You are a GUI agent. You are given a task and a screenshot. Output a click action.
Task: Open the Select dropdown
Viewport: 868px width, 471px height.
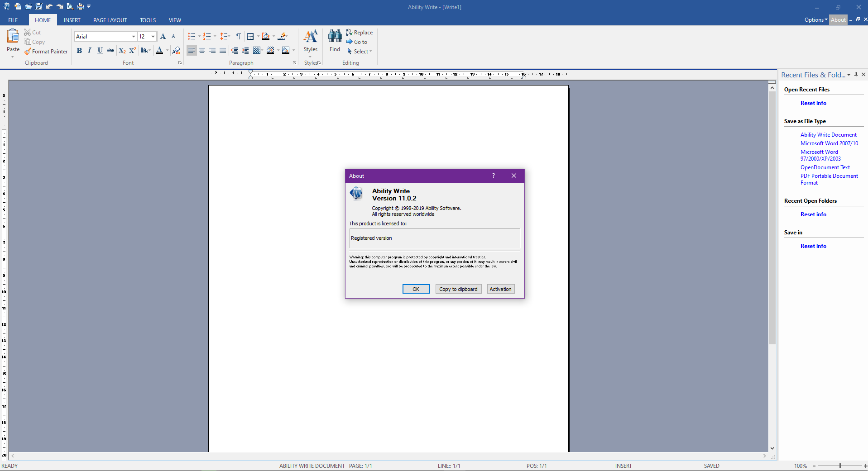pos(360,52)
